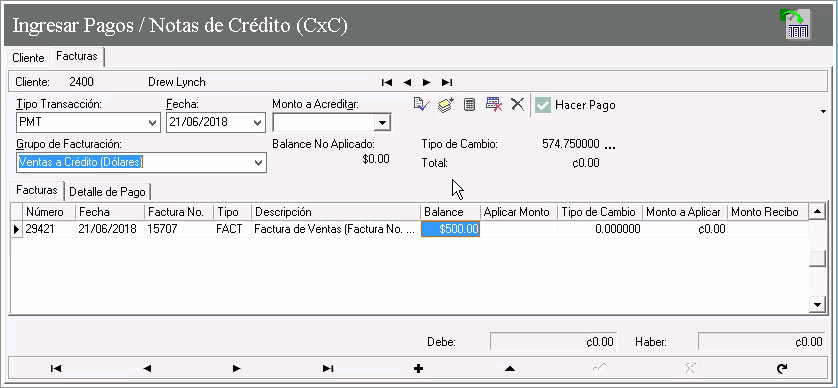Click the Balance column header
Viewport: 838px width, 388px height.
pos(450,212)
